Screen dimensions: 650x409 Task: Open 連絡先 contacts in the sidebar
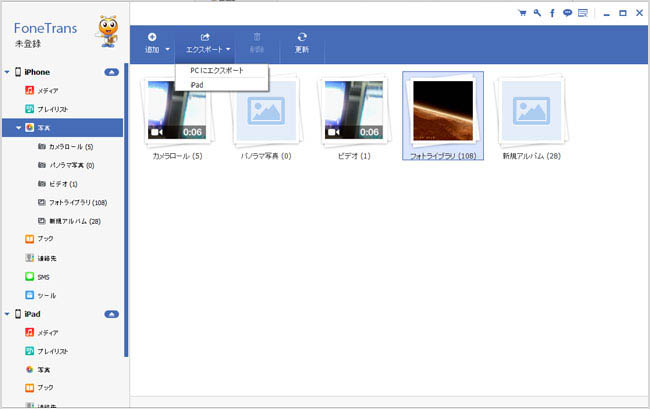pos(47,257)
